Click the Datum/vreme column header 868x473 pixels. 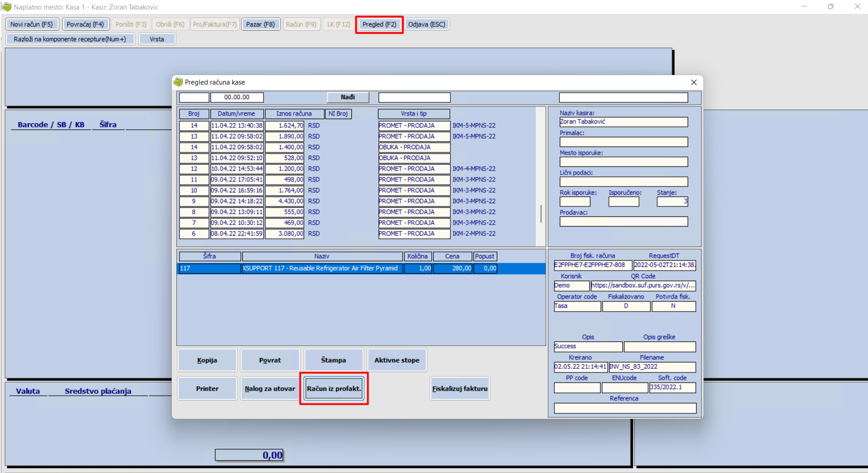[237, 114]
